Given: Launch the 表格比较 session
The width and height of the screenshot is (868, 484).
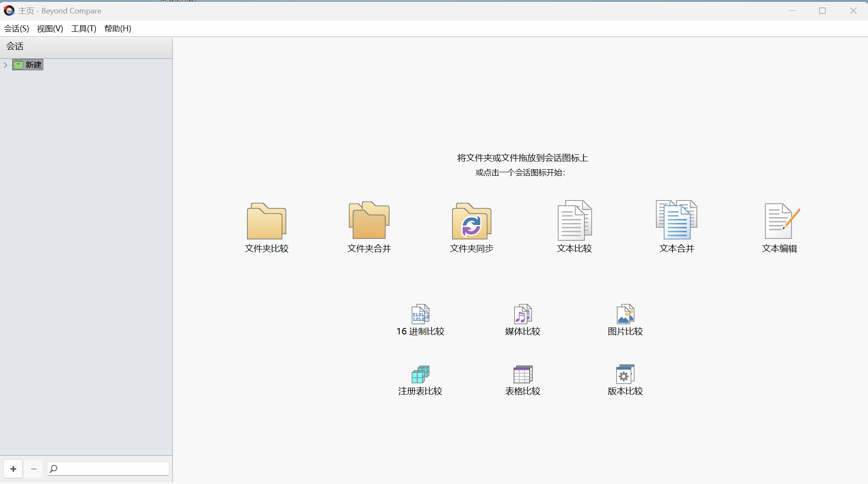Looking at the screenshot, I should point(522,378).
